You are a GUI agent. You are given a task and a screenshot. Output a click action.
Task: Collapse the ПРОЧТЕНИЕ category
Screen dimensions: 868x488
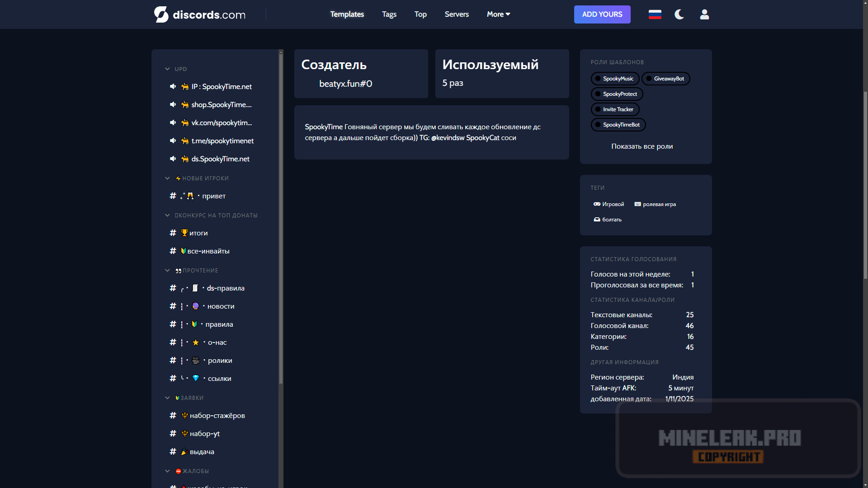pos(167,271)
